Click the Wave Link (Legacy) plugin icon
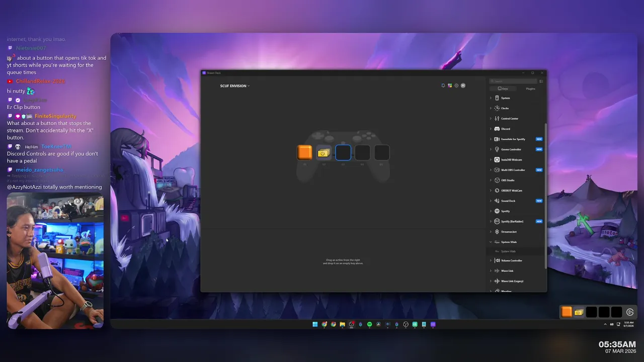This screenshot has width=644, height=362. click(x=497, y=281)
